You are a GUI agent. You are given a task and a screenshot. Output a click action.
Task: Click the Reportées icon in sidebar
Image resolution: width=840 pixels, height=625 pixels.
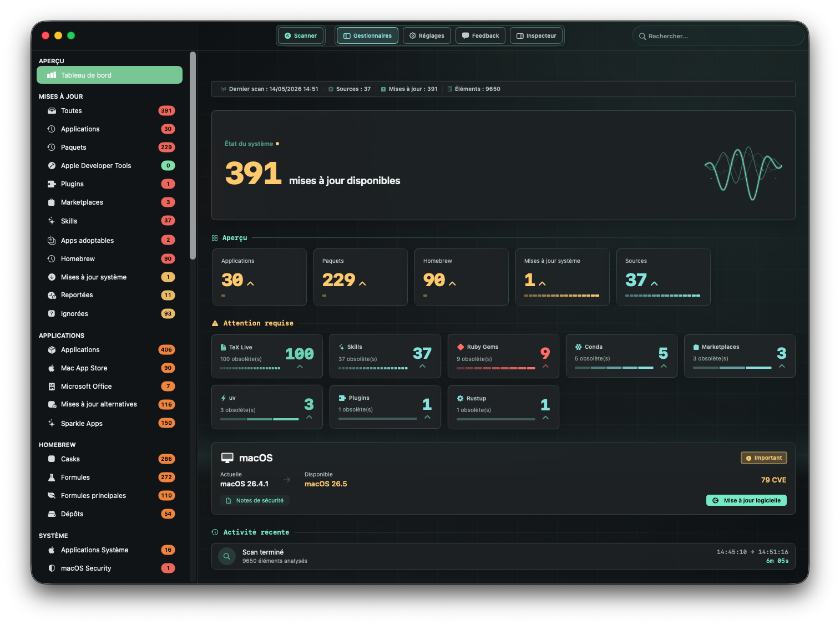(52, 295)
